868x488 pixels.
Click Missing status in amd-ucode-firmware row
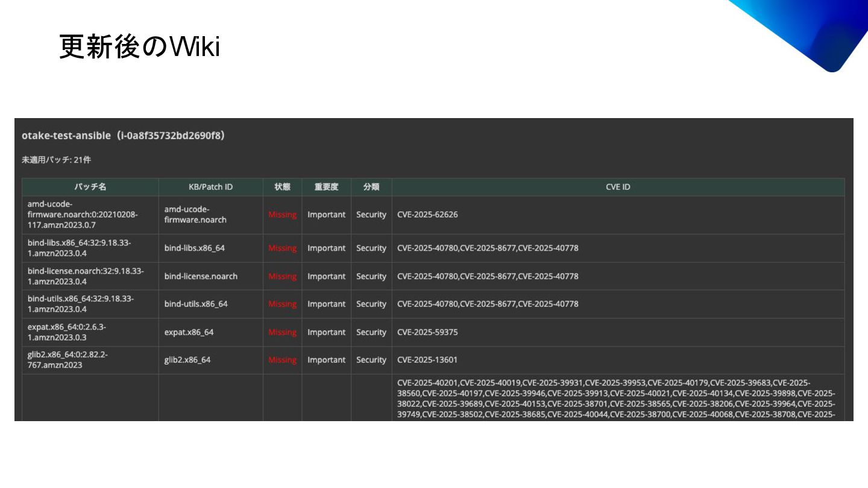[282, 214]
